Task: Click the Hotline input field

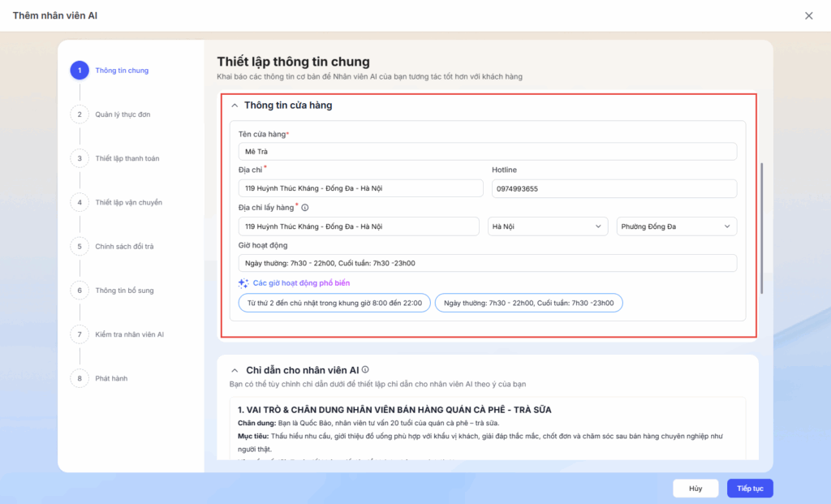Action: (x=614, y=189)
